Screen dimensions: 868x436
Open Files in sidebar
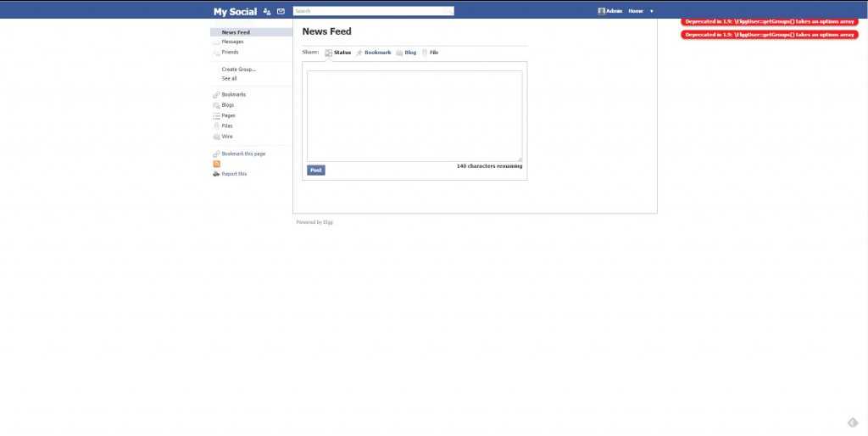coord(227,126)
